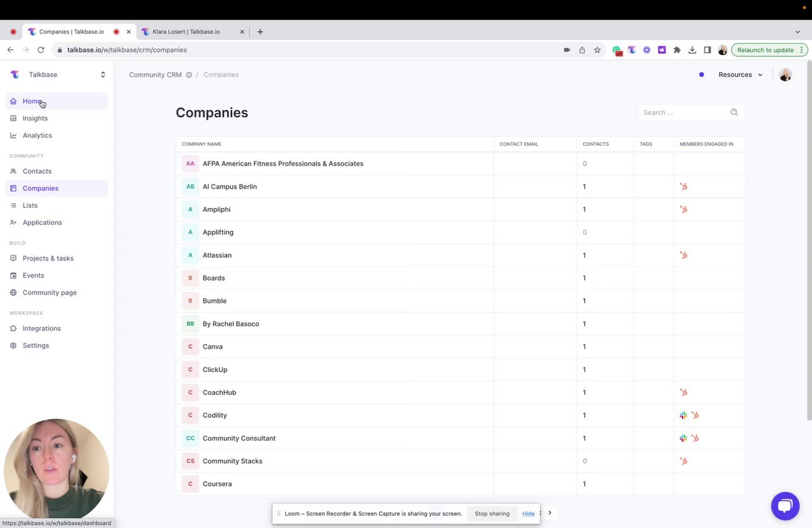The width and height of the screenshot is (812, 528).
Task: Click the address bar URL
Action: click(x=127, y=50)
